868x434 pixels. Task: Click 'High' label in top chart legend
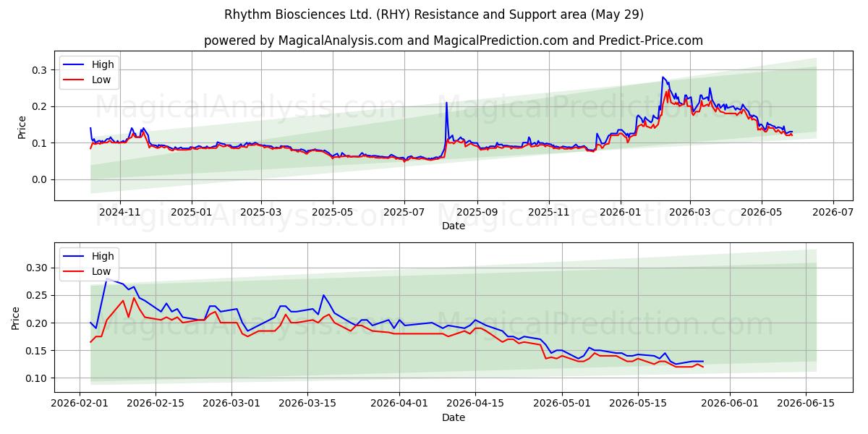(103, 64)
